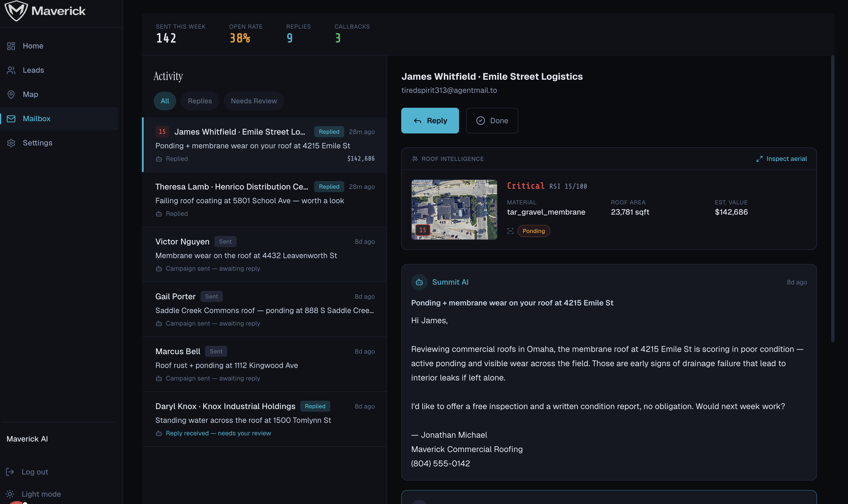
Task: Open James Whitfield conversation in the list
Action: click(265, 145)
